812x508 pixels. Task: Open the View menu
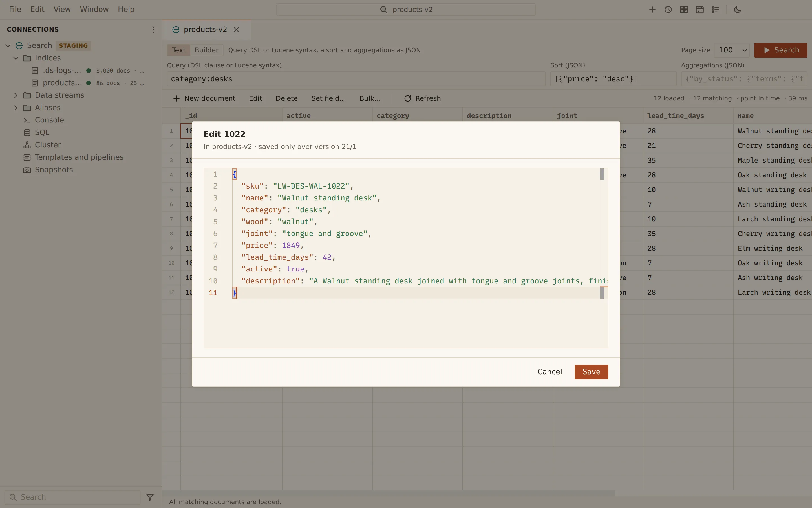pyautogui.click(x=62, y=9)
